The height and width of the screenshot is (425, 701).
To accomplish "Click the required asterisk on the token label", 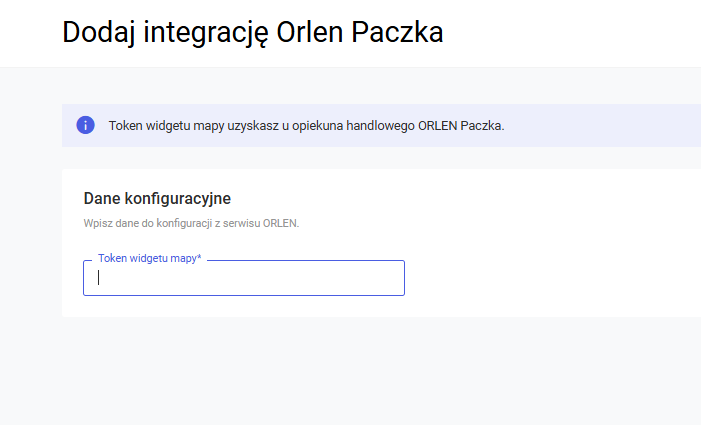I will pos(199,258).
